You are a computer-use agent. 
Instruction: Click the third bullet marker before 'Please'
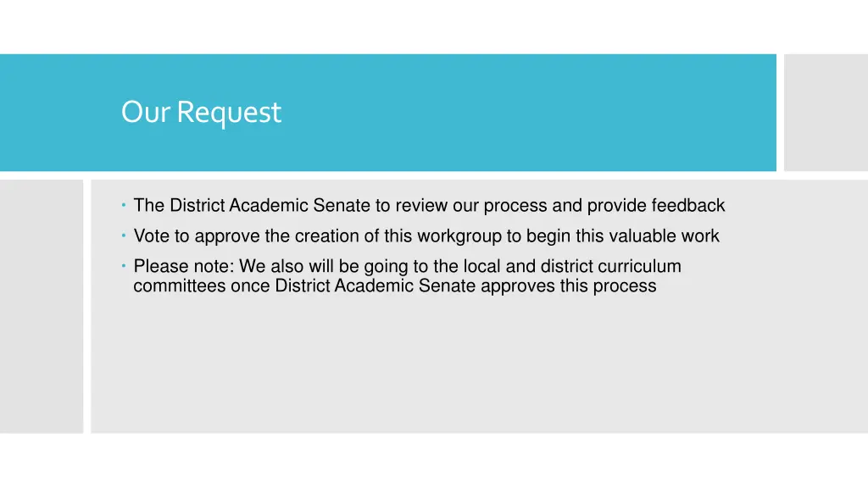click(x=124, y=266)
